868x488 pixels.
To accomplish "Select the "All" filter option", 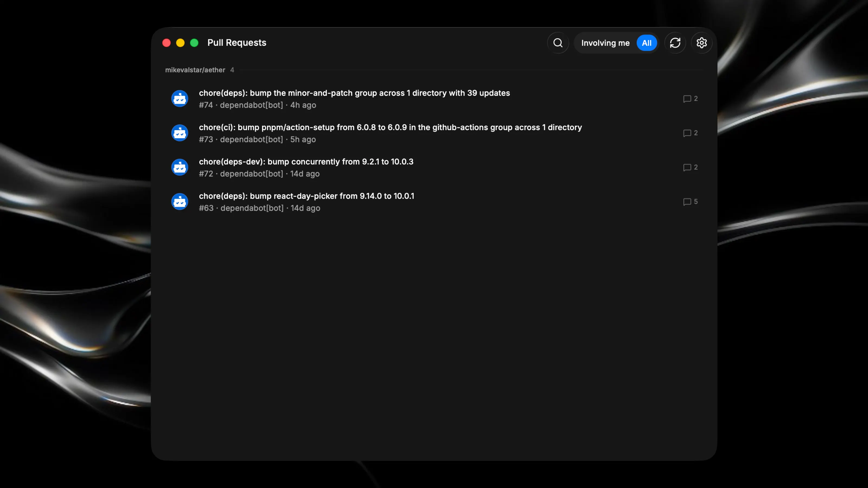I will point(646,43).
